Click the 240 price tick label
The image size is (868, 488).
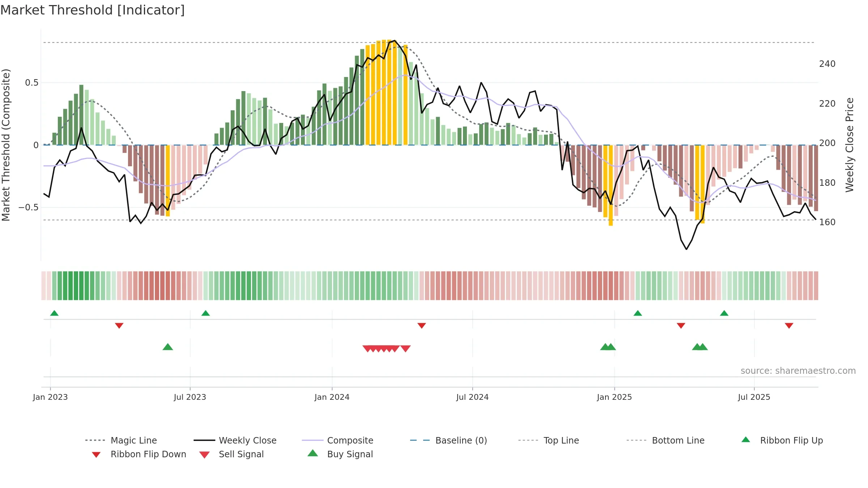[x=827, y=64]
